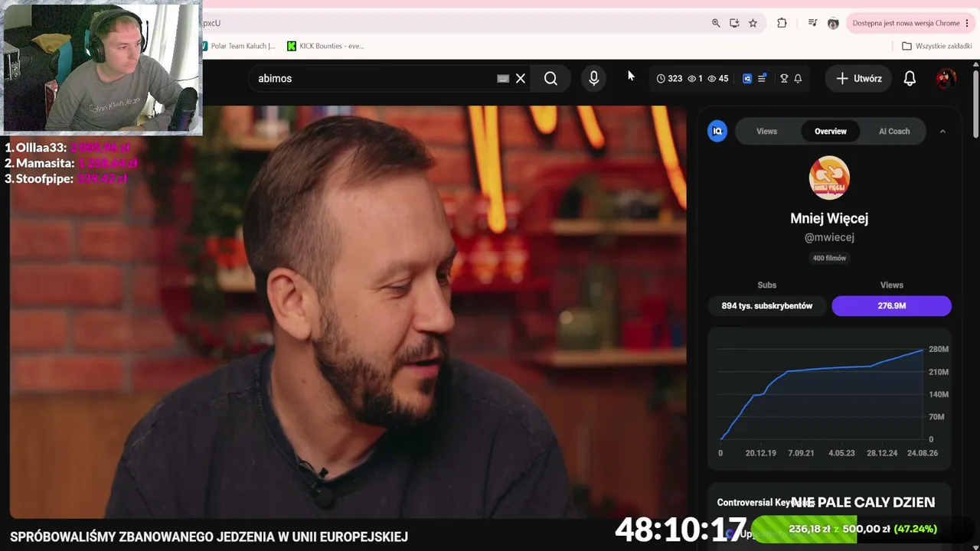The height and width of the screenshot is (551, 980).
Task: Click the video player showing the bearded man
Action: (x=348, y=312)
